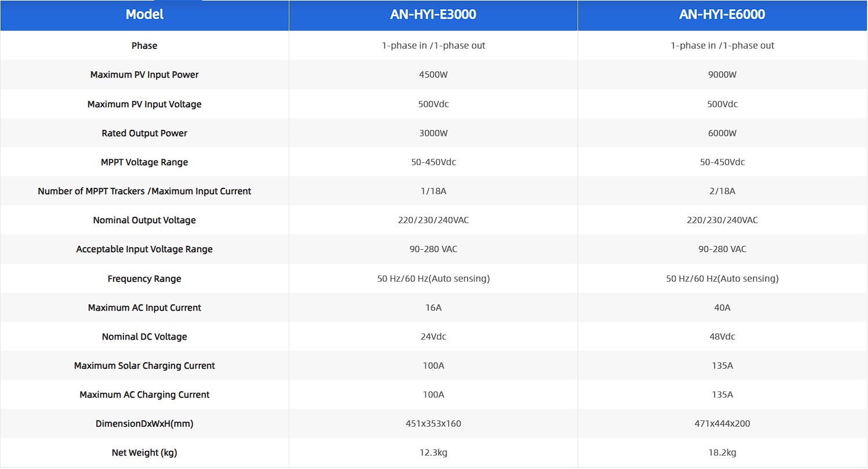Image resolution: width=868 pixels, height=469 pixels.
Task: Select the Maximum PV Input Power label
Action: [x=144, y=75]
